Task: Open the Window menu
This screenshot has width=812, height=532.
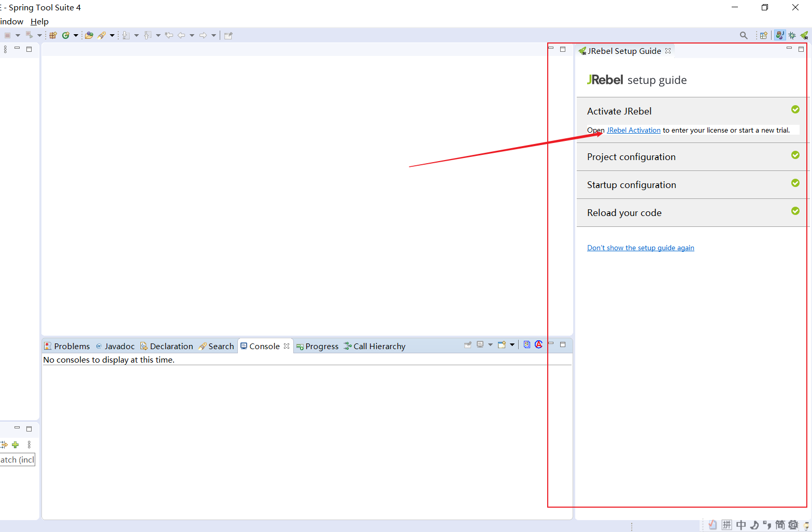Action: (11, 21)
